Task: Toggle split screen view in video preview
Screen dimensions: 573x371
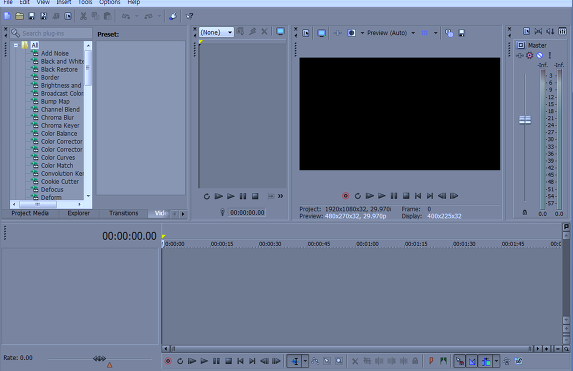Action: (x=351, y=33)
